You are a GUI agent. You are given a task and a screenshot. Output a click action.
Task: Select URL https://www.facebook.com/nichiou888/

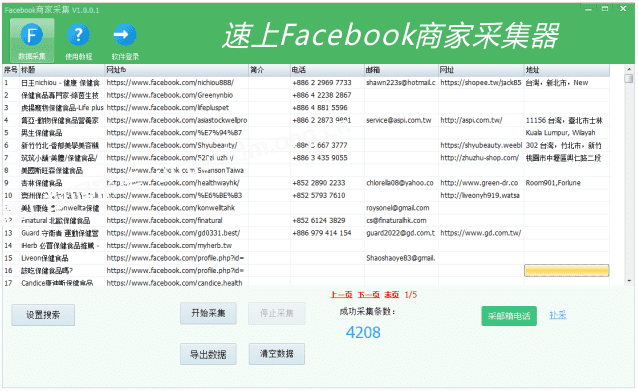177,83
